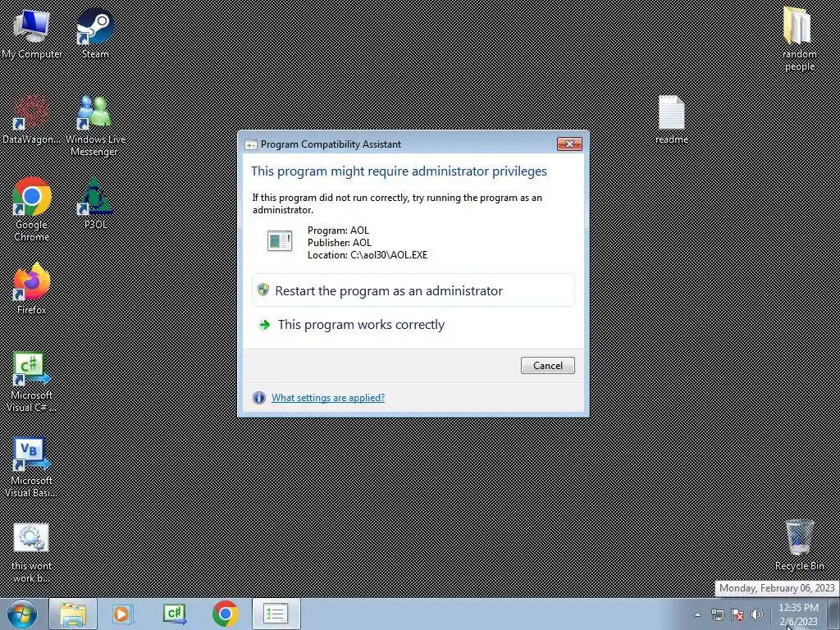Select the readme text file on desktop
Screen dimensions: 840x630
coord(672,120)
